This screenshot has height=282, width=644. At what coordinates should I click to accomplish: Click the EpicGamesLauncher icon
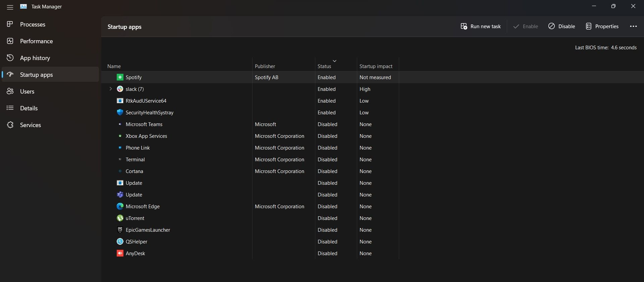coord(120,230)
